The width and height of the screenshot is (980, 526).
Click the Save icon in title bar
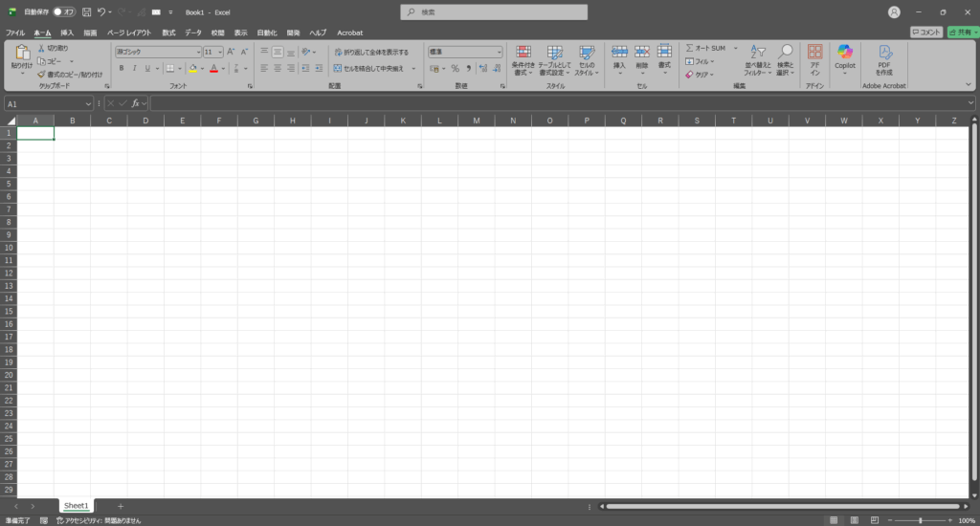coord(87,12)
